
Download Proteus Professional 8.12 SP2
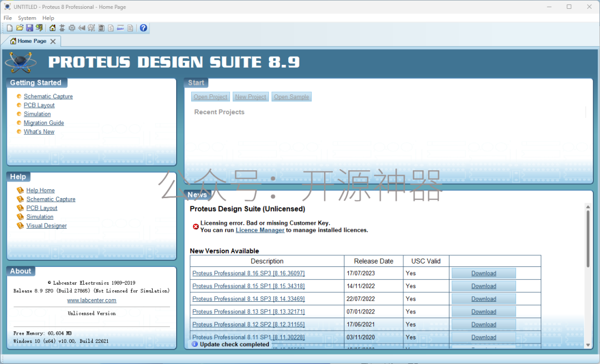pyautogui.click(x=484, y=325)
